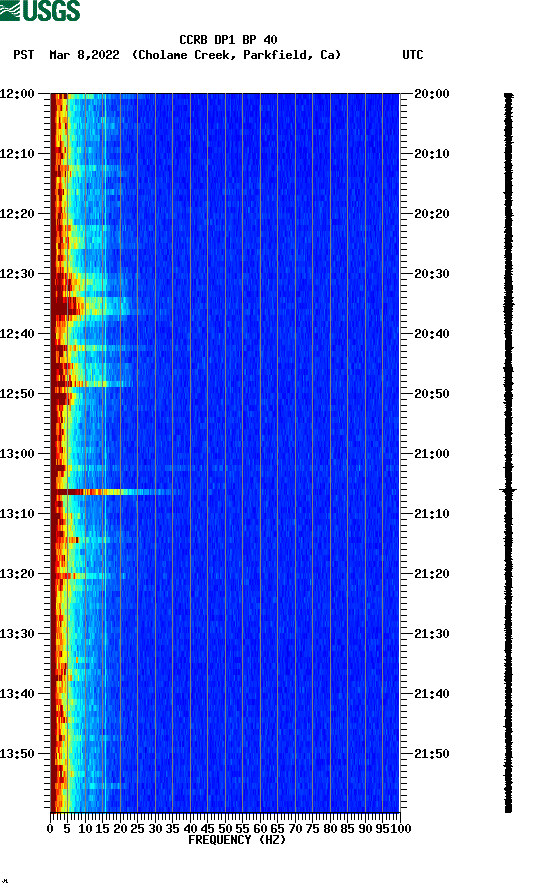
Task: Click the 20:10 UTC time label
Action: point(432,154)
